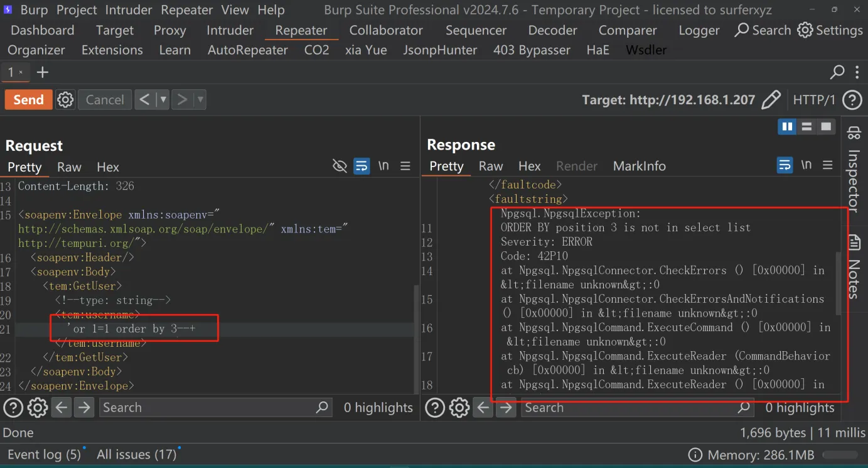
Task: Open the Extensions tab
Action: pos(112,50)
